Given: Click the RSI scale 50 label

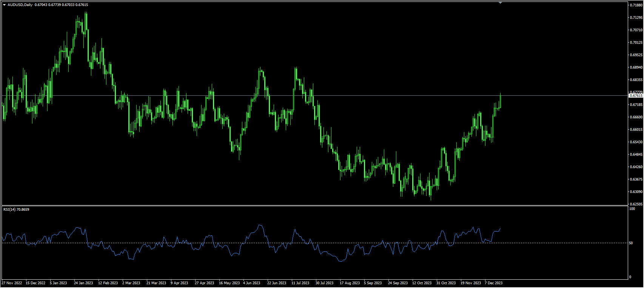Looking at the screenshot, I should (x=631, y=243).
